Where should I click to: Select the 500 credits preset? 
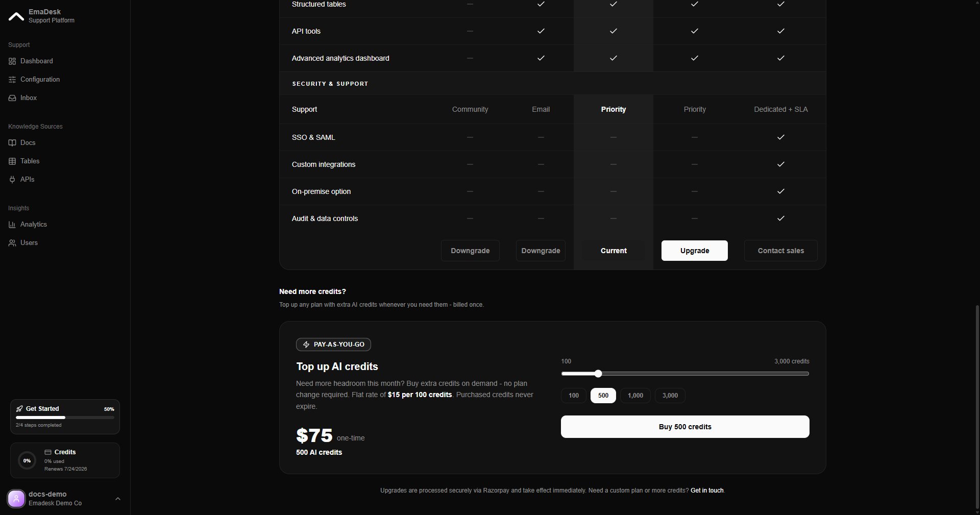point(603,396)
